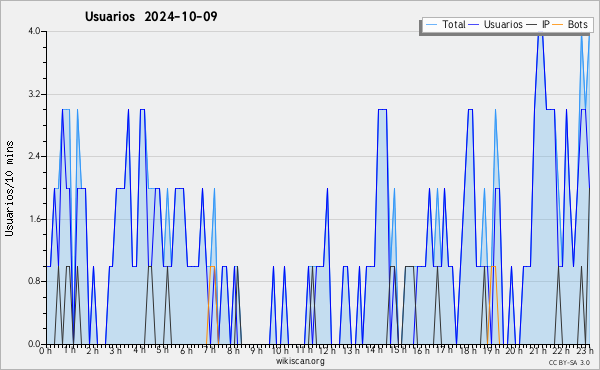
Task: Click the y-axis value 2.4
Action: tap(34, 156)
